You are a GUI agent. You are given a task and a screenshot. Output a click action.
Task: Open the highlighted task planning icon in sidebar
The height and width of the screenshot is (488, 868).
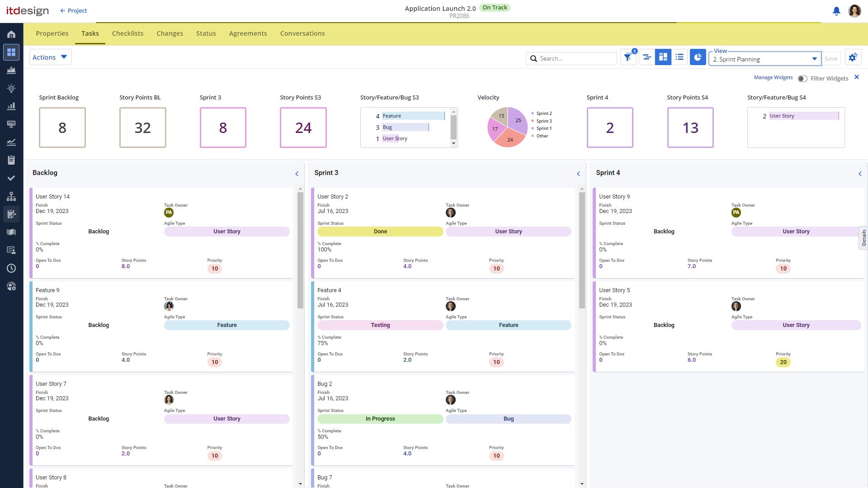click(11, 214)
